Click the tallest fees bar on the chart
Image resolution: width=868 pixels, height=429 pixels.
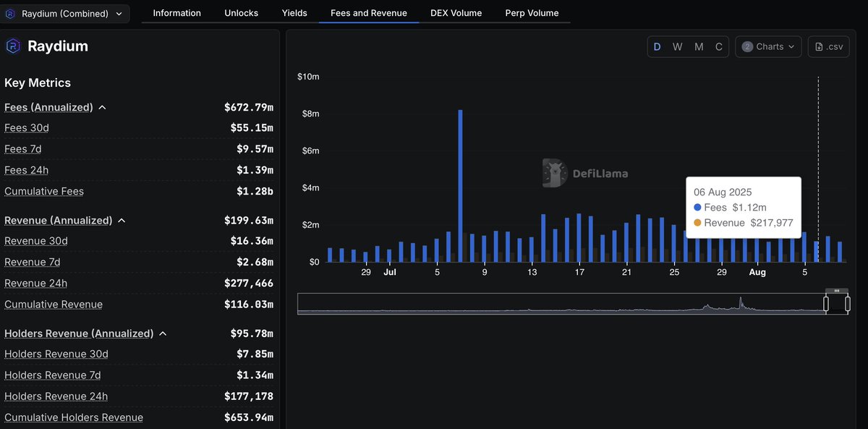tap(460, 181)
